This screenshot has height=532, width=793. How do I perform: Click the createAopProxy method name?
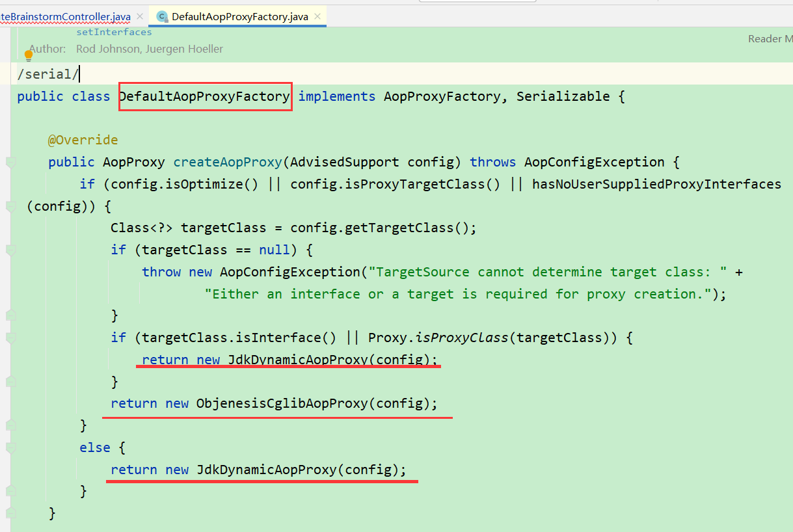[228, 163]
